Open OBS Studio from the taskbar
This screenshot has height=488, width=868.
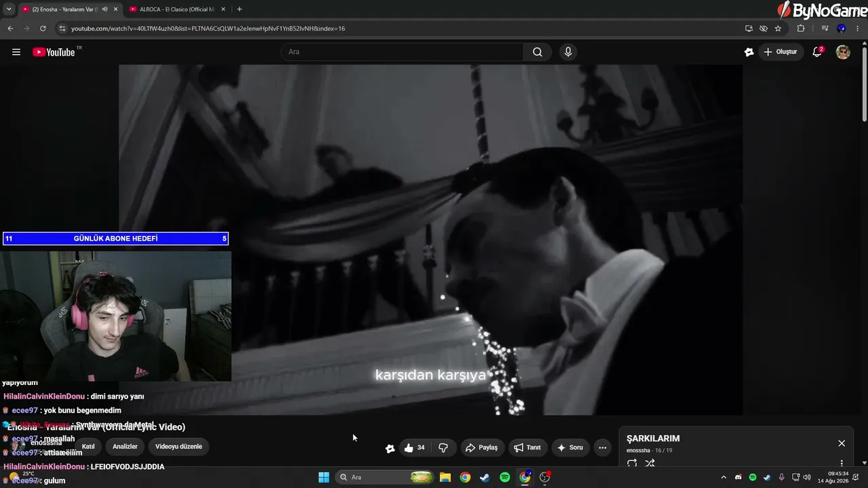[x=545, y=477]
